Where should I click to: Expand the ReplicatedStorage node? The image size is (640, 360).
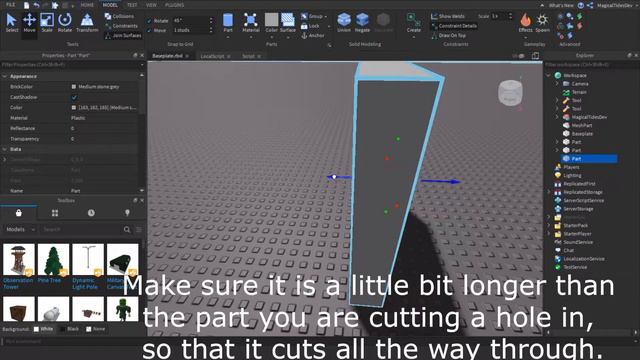549,192
